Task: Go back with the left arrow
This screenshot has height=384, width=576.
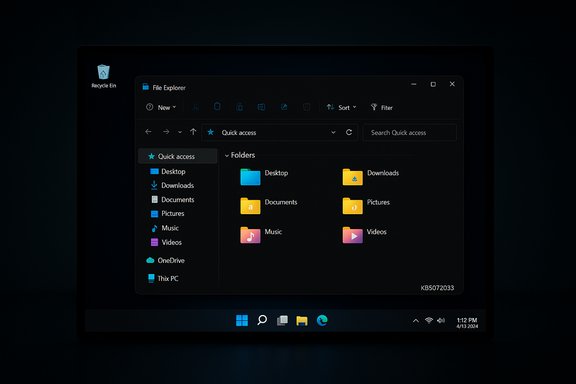Action: [x=148, y=132]
